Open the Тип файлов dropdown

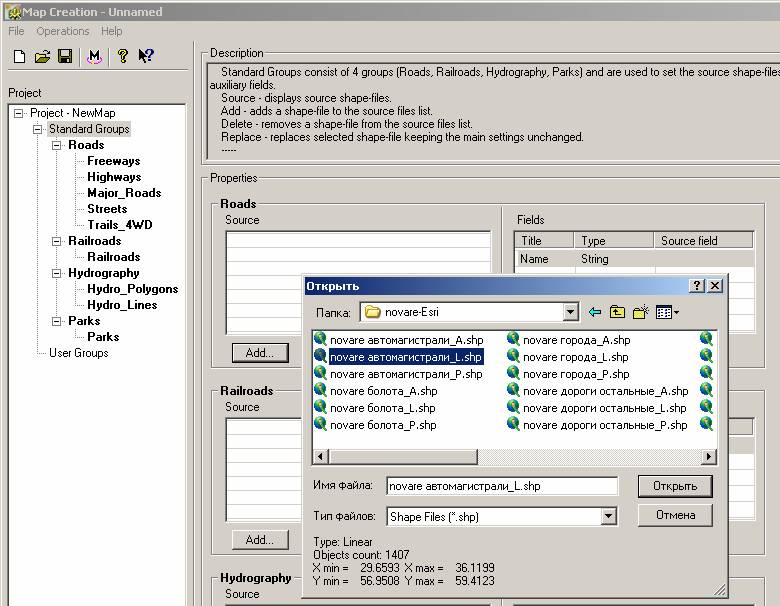[608, 516]
